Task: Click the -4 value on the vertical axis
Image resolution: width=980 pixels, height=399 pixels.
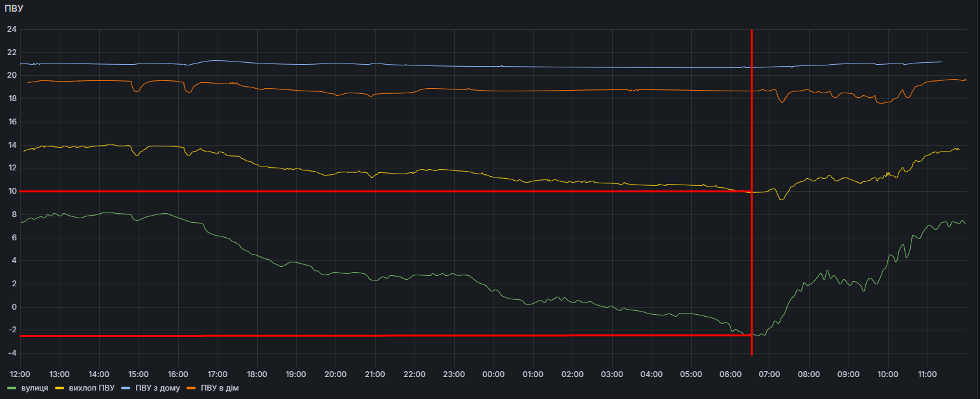Action: [x=11, y=353]
